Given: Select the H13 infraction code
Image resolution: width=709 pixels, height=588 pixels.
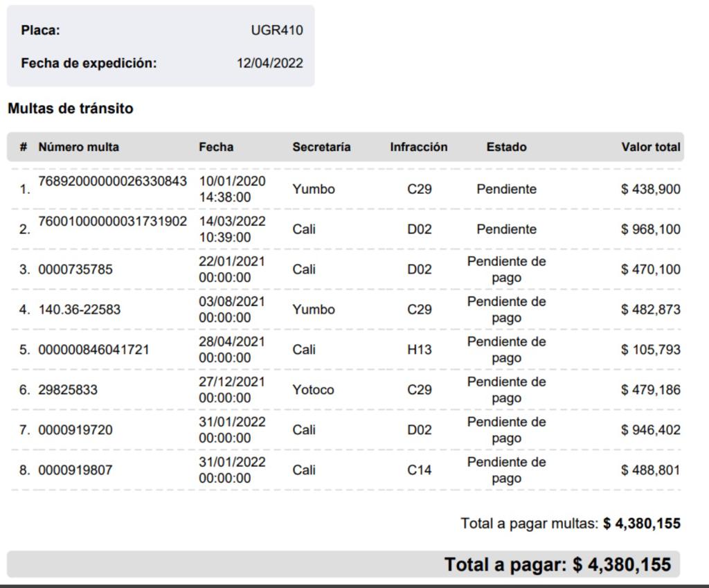Looking at the screenshot, I should [x=419, y=350].
